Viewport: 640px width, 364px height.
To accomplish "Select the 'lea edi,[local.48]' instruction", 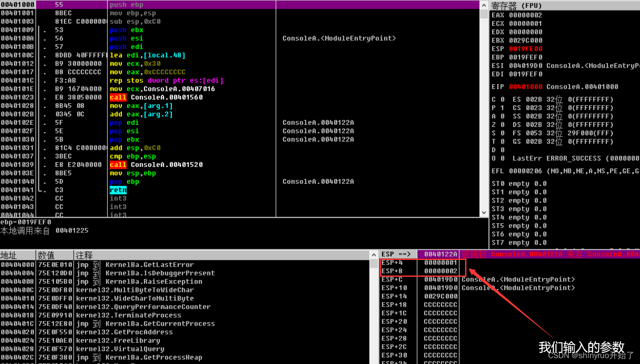I will coord(147,55).
